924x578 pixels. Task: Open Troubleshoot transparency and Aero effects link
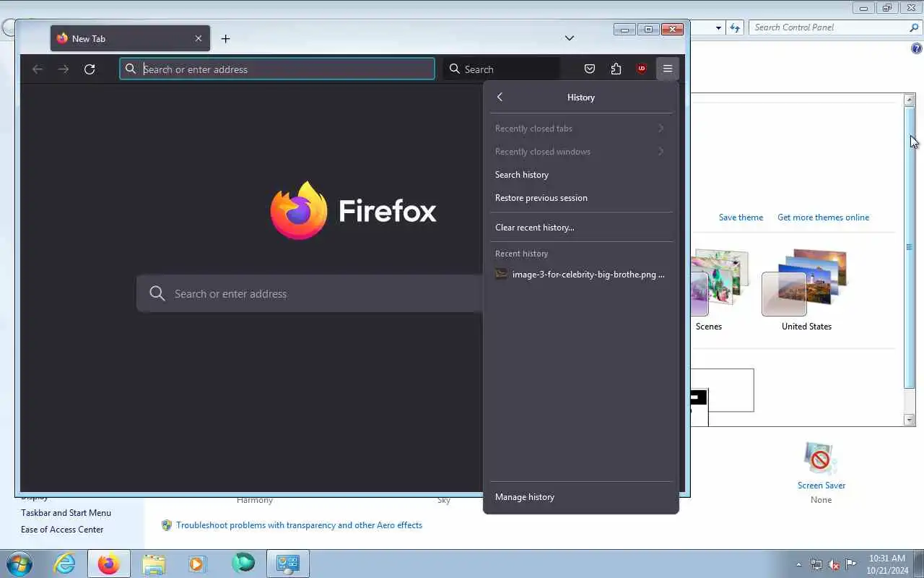coord(299,525)
